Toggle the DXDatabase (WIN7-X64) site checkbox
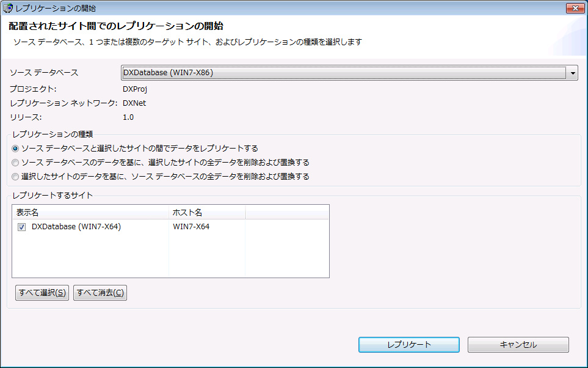 pos(21,227)
